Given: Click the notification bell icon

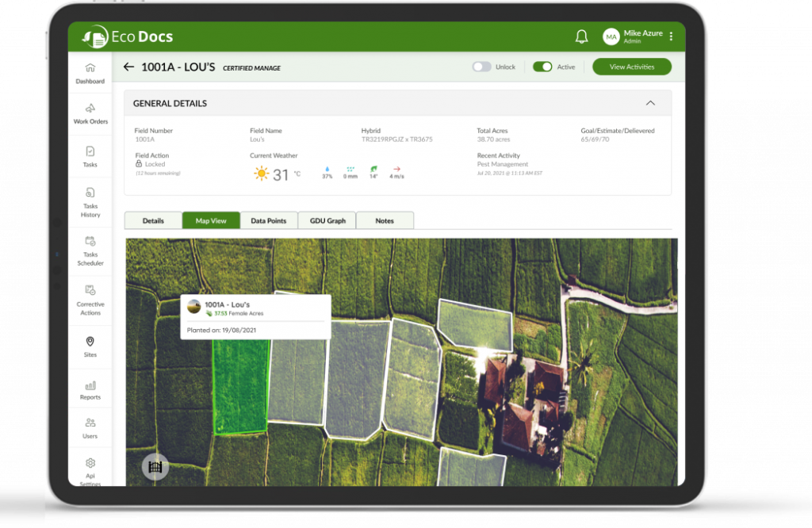Looking at the screenshot, I should coord(581,36).
